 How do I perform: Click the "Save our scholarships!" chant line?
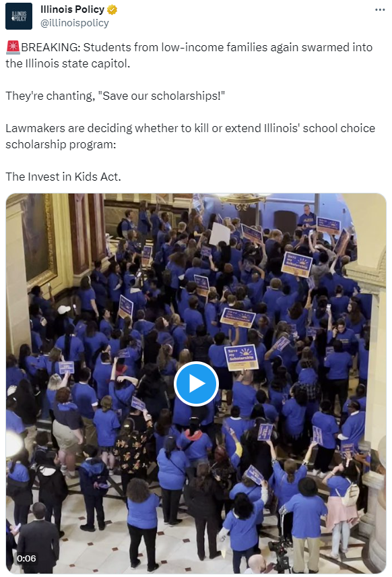point(115,96)
